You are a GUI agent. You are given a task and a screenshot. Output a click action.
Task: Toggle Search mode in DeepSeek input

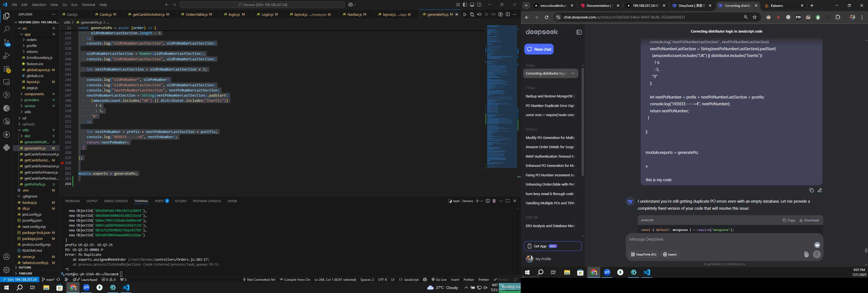(670, 254)
